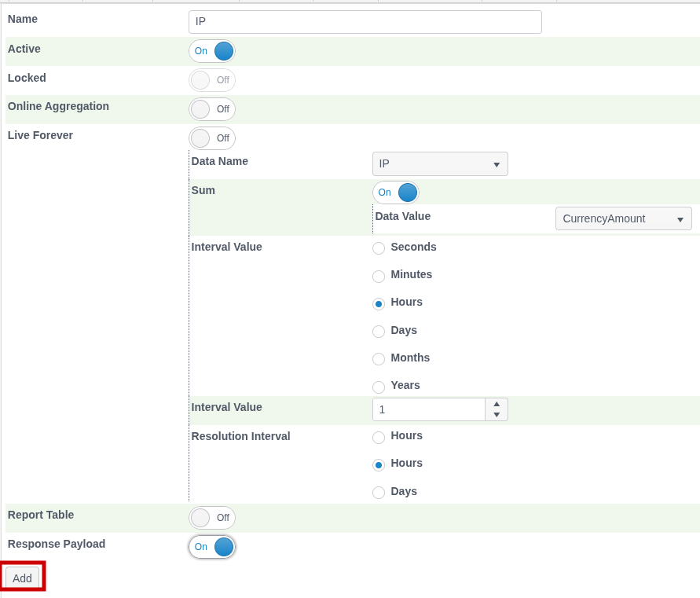Click the Name text field
Screen dimensions: 700x598
point(365,22)
